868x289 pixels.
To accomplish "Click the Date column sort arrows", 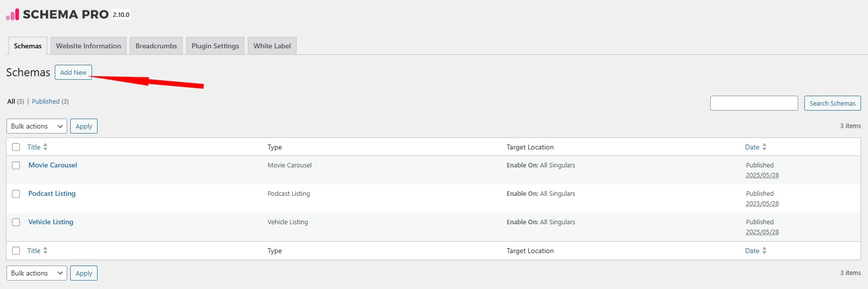I will 765,147.
